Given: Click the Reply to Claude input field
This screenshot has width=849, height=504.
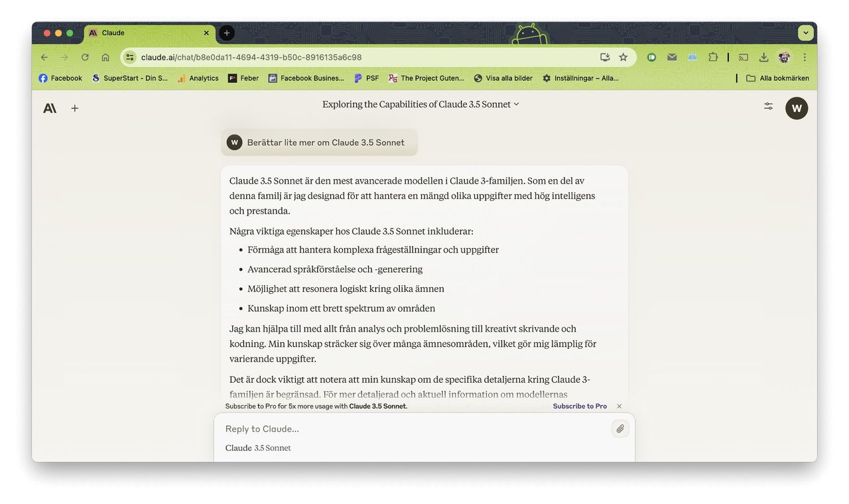Looking at the screenshot, I should point(411,429).
